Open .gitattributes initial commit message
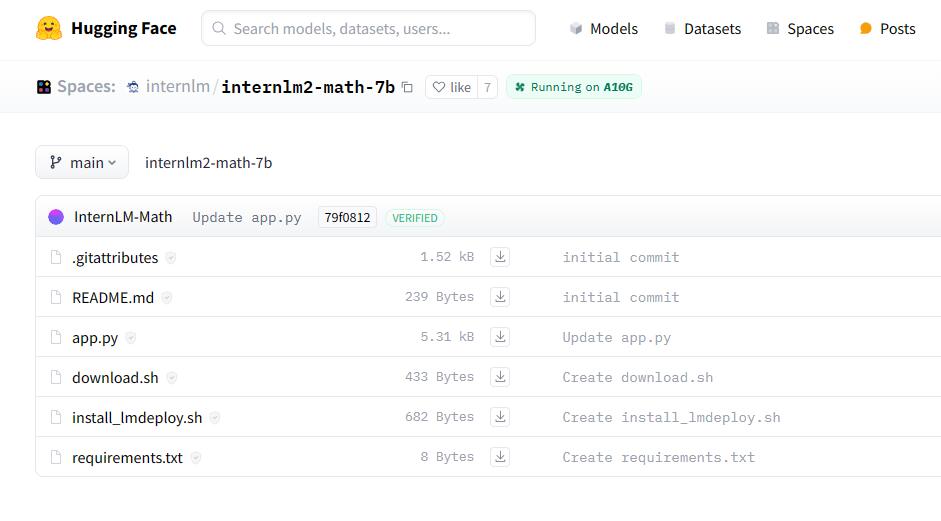 coord(621,257)
